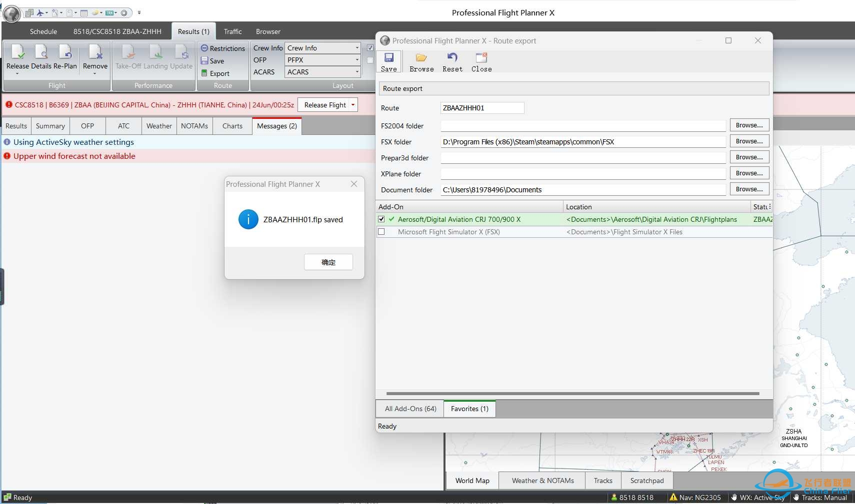Select 'Upper wind forecast not available' message
855x504 pixels.
click(74, 156)
